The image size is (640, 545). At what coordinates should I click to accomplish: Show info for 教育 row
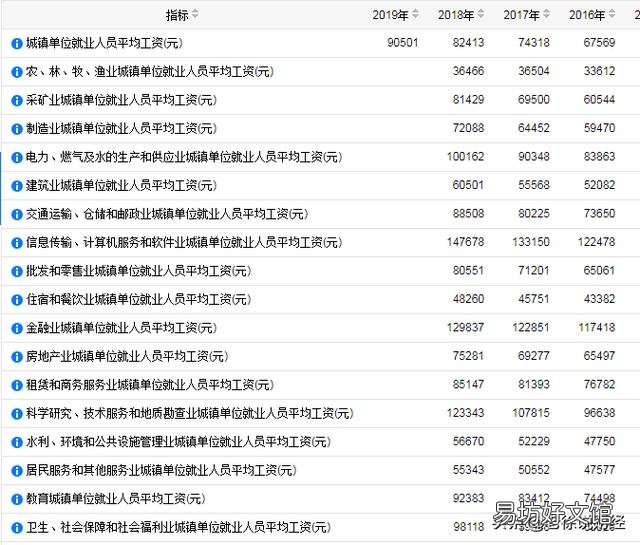pos(16,499)
